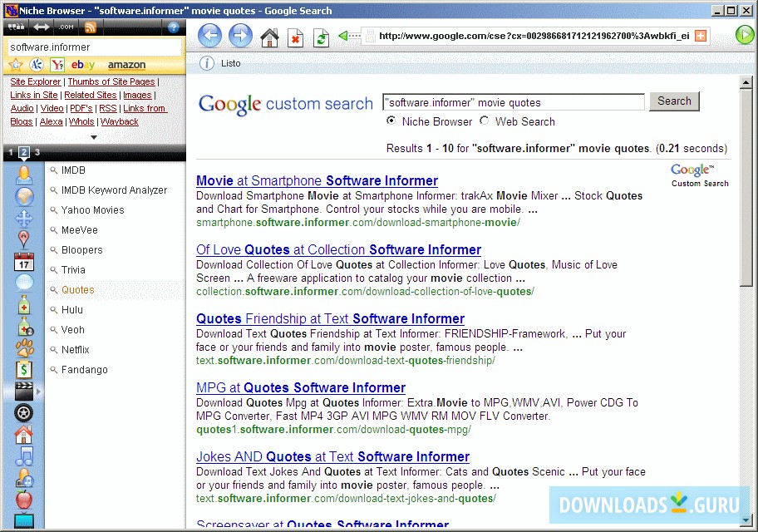Select the dollar clipboard finance icon

pyautogui.click(x=23, y=370)
